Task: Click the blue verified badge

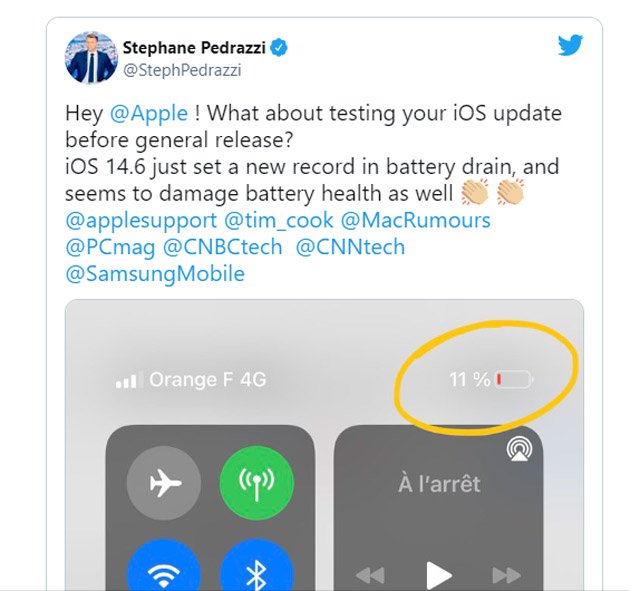Action: pos(279,48)
